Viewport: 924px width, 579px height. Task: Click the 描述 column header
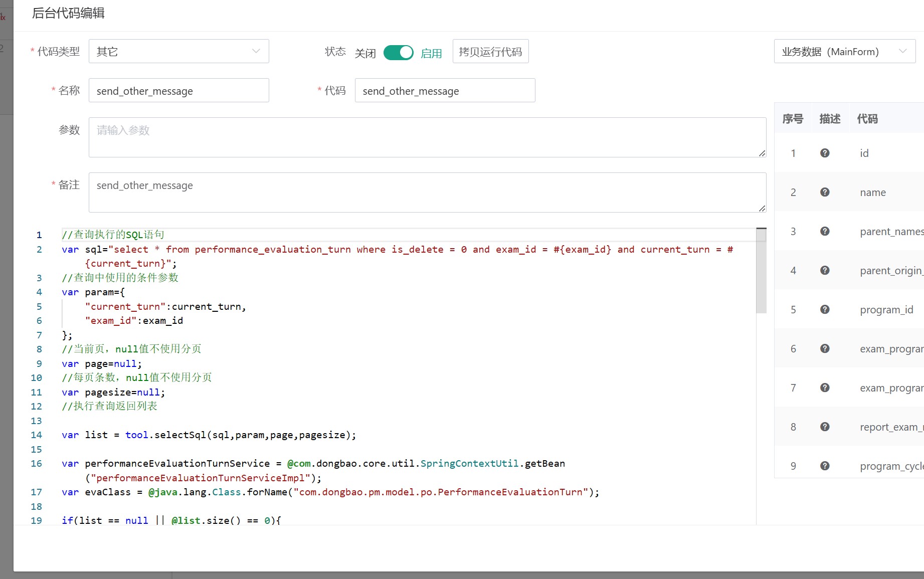coord(829,119)
